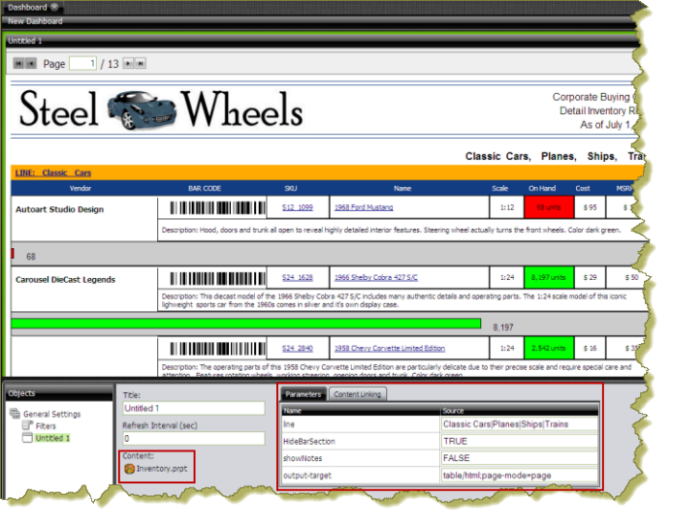Image resolution: width=673 pixels, height=523 pixels.
Task: Switch to the Content Linking tab
Action: coord(358,394)
